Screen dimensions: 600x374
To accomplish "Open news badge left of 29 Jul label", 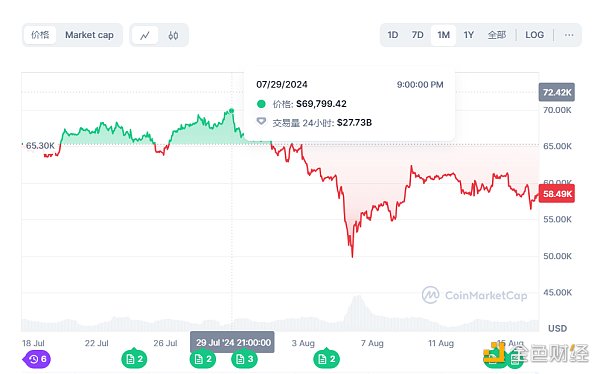I will click(x=202, y=359).
